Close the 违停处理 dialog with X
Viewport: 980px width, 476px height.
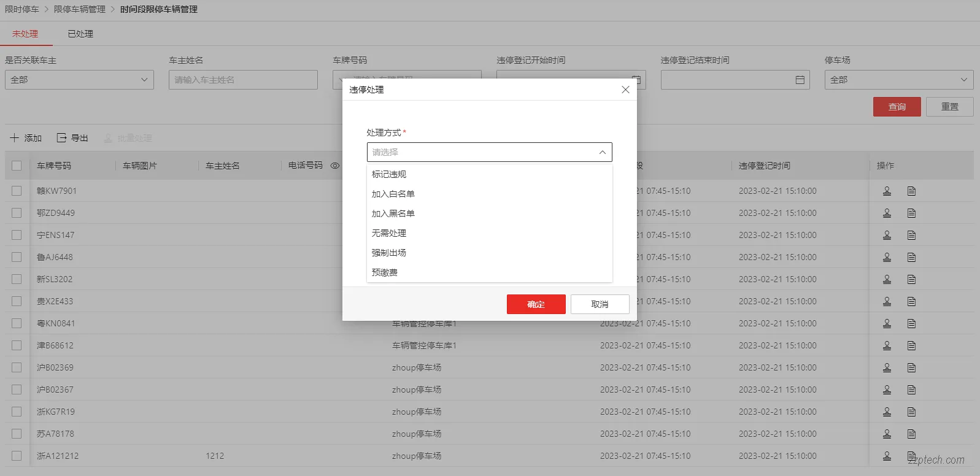[625, 90]
